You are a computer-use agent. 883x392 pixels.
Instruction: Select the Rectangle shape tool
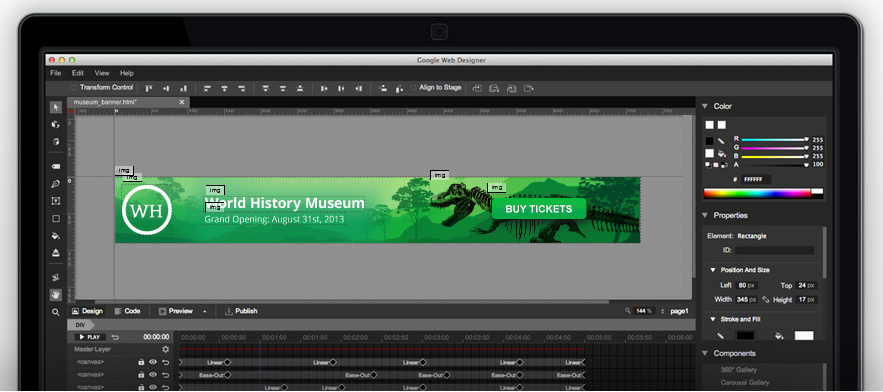(55, 219)
